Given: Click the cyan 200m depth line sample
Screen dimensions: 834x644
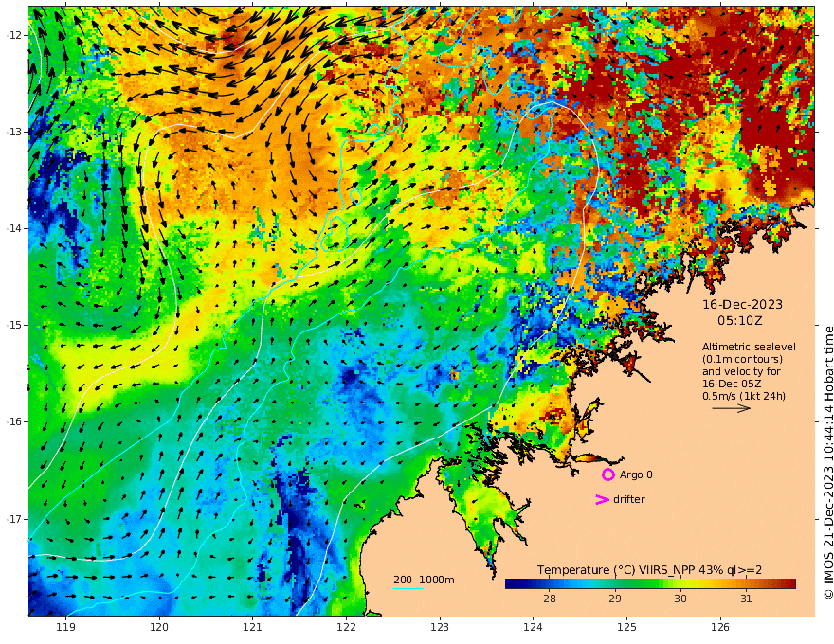Looking at the screenshot, I should 408,588.
